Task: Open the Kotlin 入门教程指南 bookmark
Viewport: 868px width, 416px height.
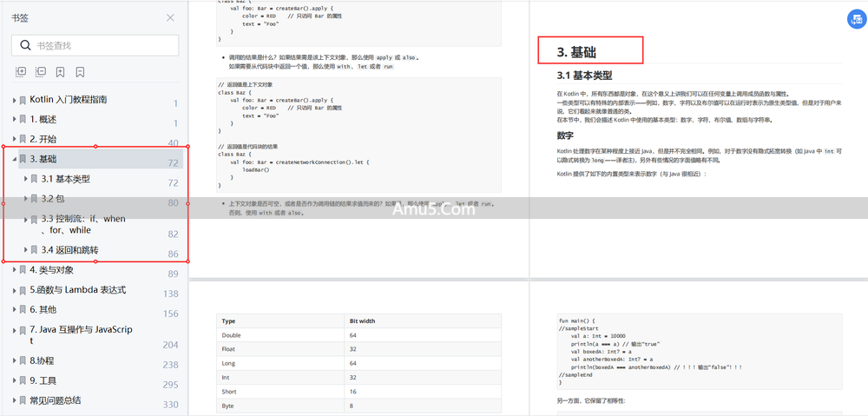Action: pos(69,100)
